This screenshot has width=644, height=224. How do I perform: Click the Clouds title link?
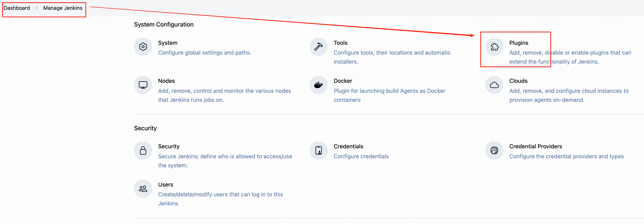[518, 81]
